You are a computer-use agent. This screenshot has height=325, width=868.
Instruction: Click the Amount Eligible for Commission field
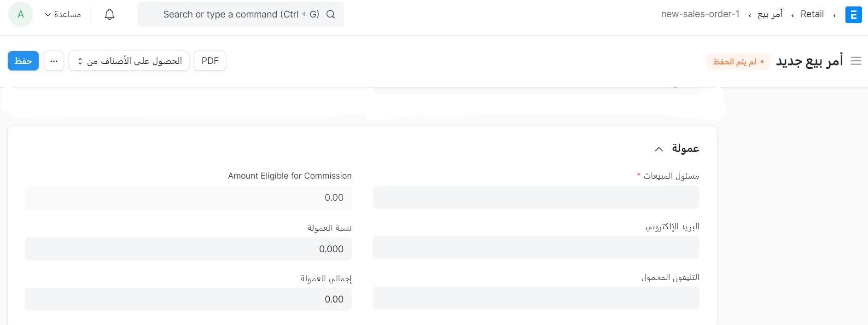(188, 197)
